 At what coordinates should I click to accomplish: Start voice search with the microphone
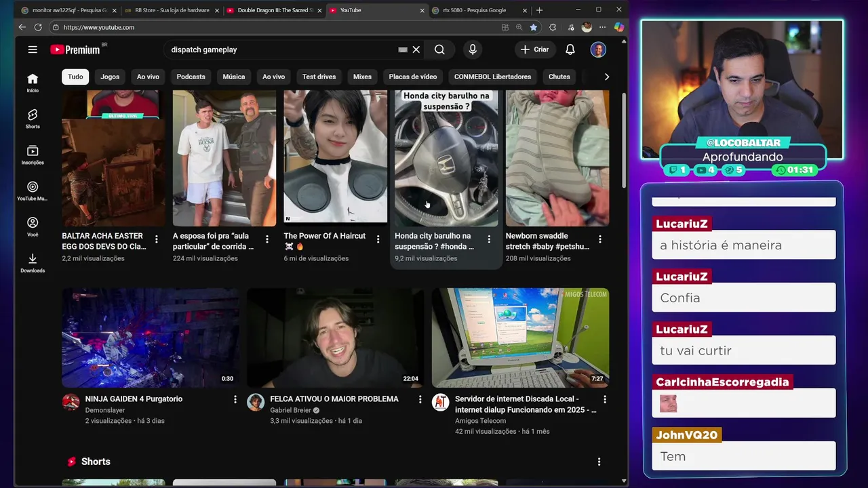pos(473,49)
